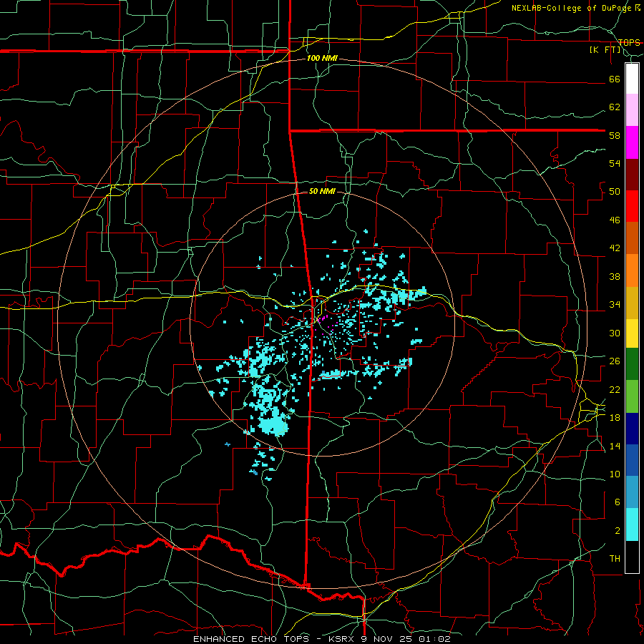Click the "18" legend value
The image size is (644, 644).
[615, 418]
